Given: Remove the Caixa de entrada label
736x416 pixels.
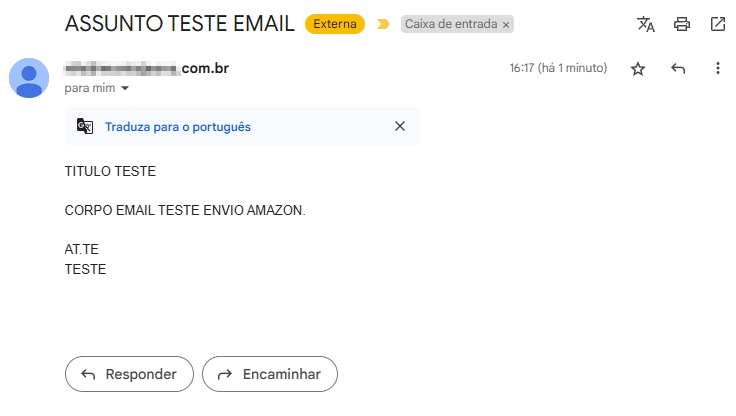Looking at the screenshot, I should (x=506, y=24).
